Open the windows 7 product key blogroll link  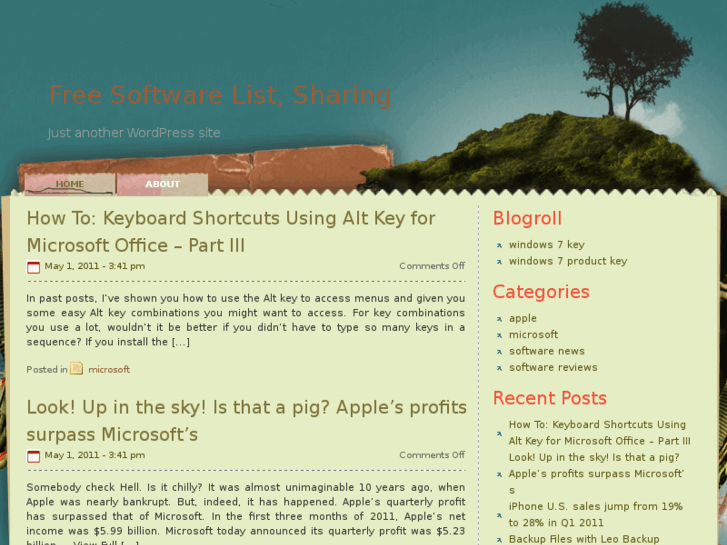(568, 261)
